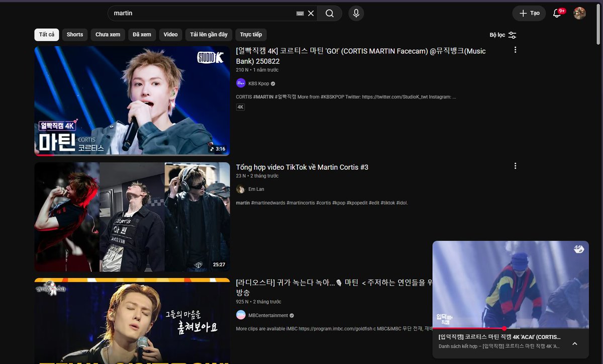Open more options for CORTIS MARTIN Facecam video

coord(515,50)
